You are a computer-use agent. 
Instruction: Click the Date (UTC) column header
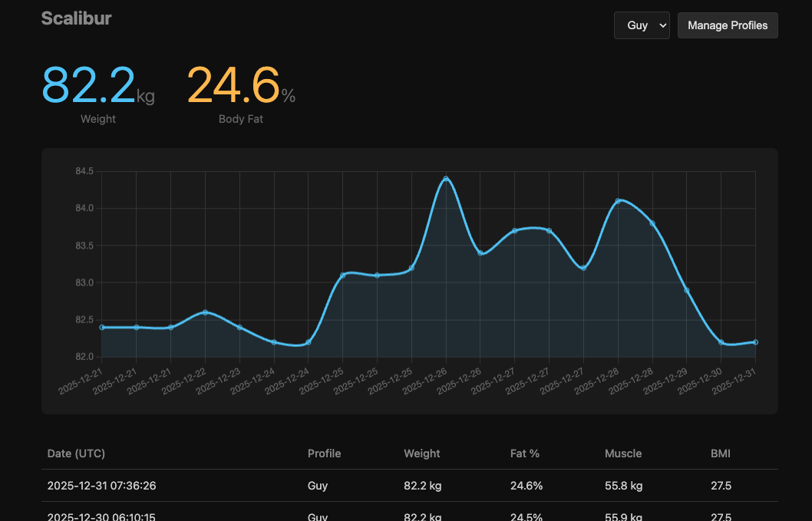click(x=76, y=453)
